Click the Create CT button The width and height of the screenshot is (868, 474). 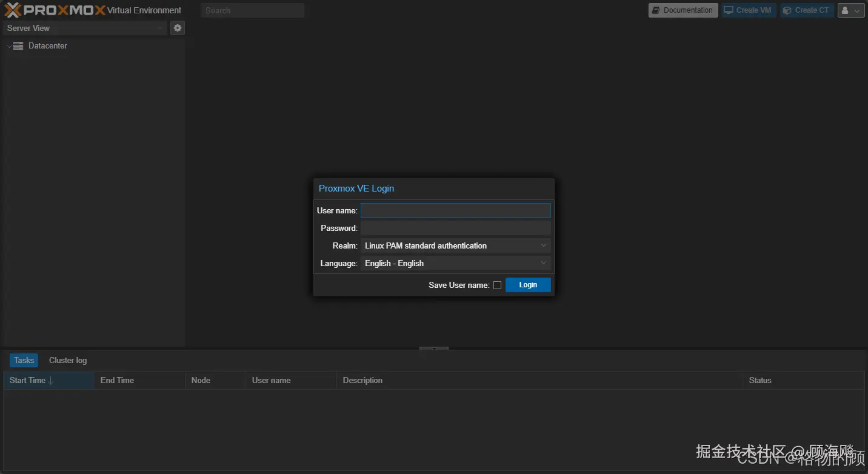pyautogui.click(x=807, y=10)
